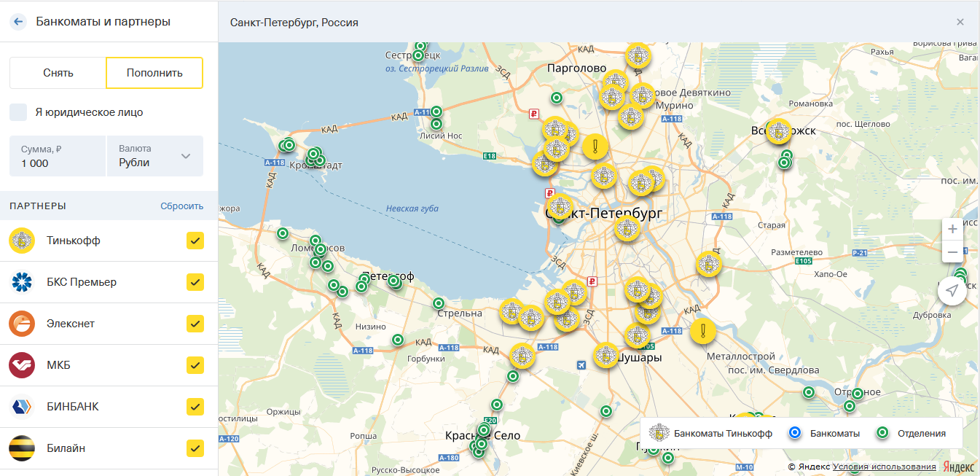The height and width of the screenshot is (476, 980).
Task: Click the ПАРТНЕРЫ section label
Action: click(38, 206)
